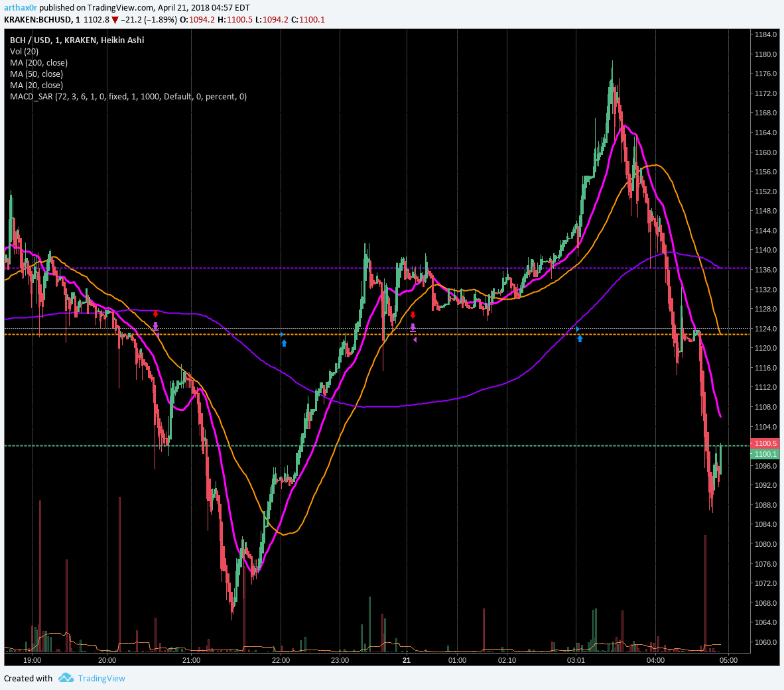Screen dimensions: 784x690
Task: Click the 19:00 time axis label
Action: click(32, 661)
